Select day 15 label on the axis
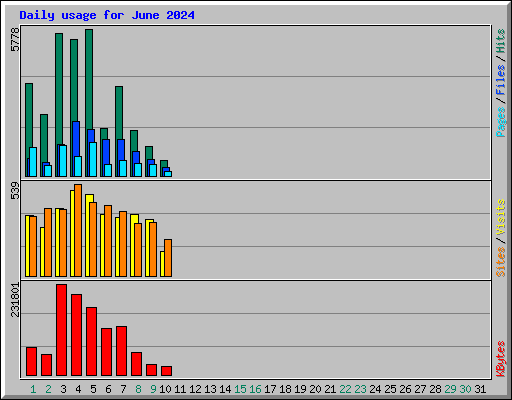The width and height of the screenshot is (512, 400). click(x=240, y=389)
